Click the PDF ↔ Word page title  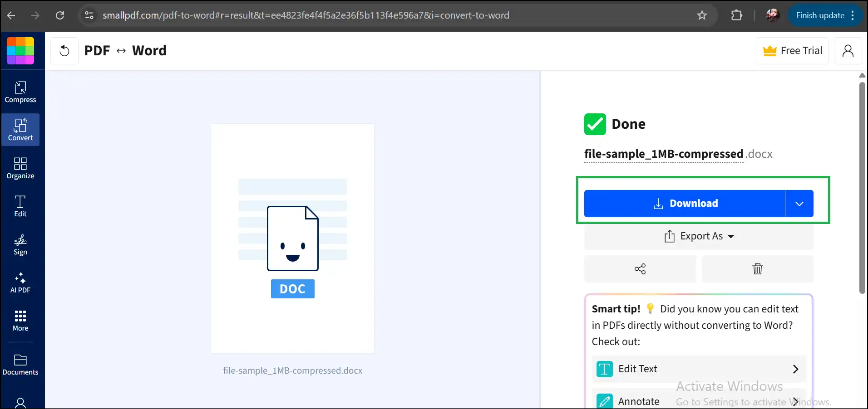pos(125,51)
